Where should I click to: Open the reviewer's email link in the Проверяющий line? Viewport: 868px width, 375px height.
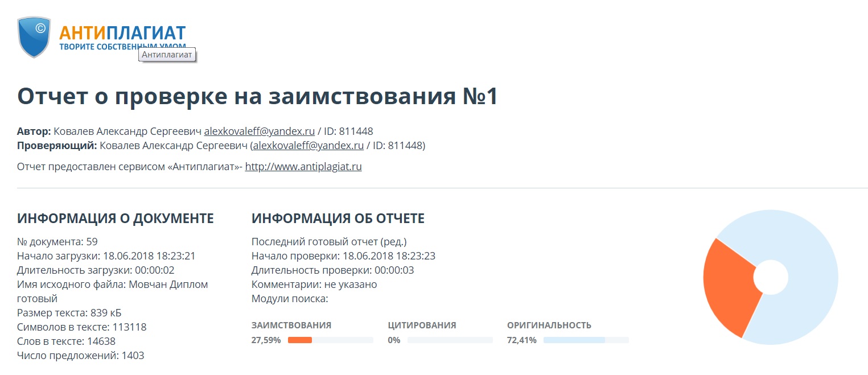(x=308, y=146)
